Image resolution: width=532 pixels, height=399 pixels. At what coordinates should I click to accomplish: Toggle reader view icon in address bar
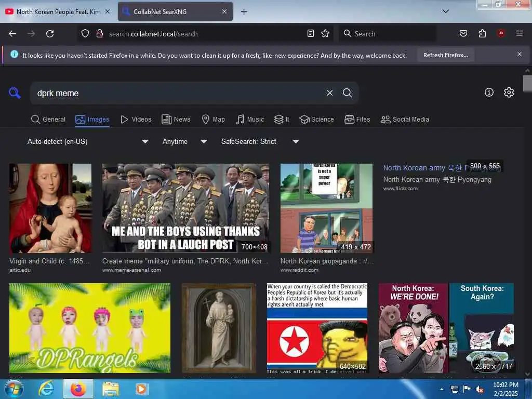tap(311, 33)
